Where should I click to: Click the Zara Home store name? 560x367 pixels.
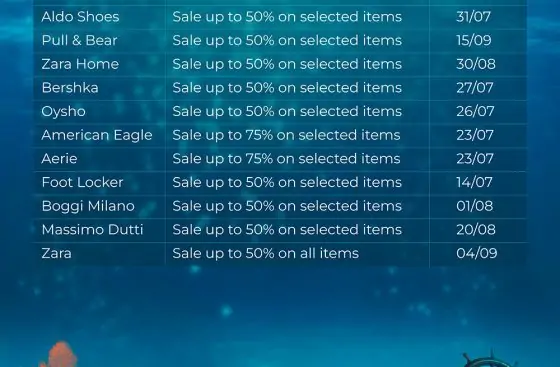tap(80, 64)
